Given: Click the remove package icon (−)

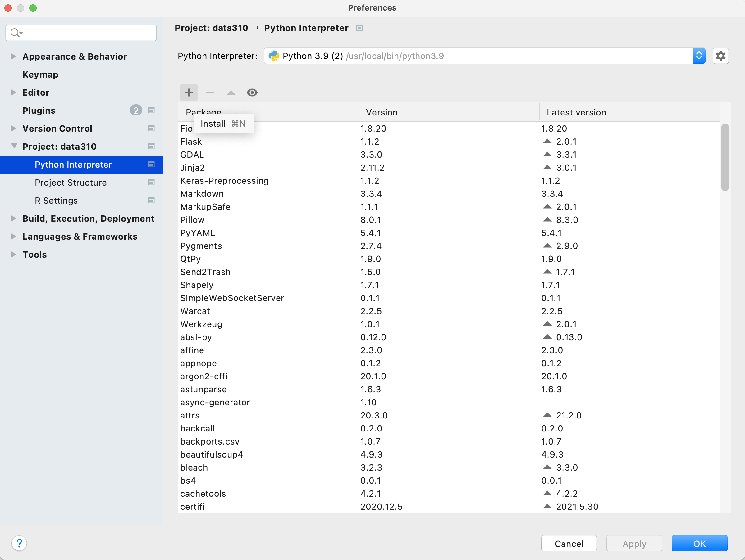Looking at the screenshot, I should click(x=209, y=93).
